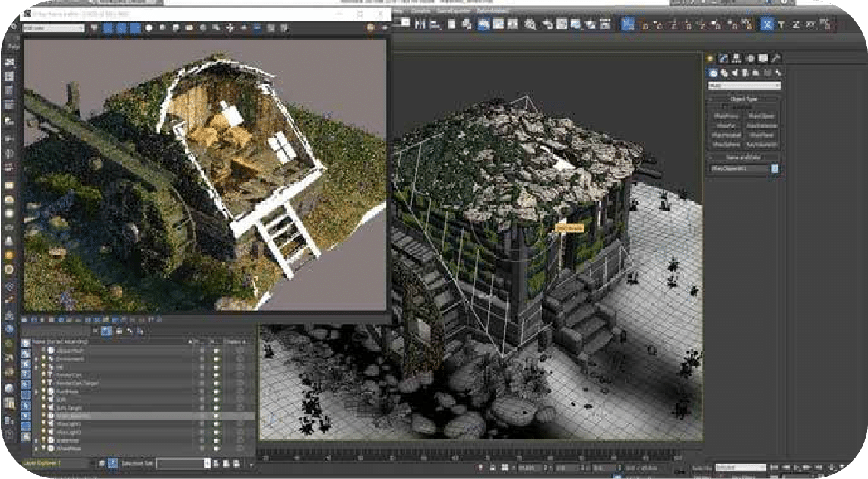Open the Schematic View

tap(512, 24)
